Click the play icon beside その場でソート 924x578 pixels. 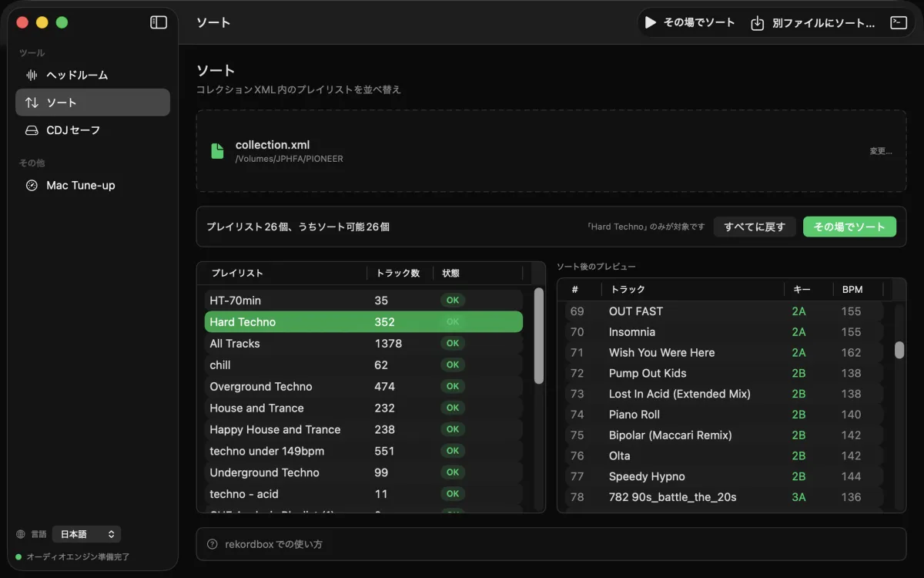651,22
